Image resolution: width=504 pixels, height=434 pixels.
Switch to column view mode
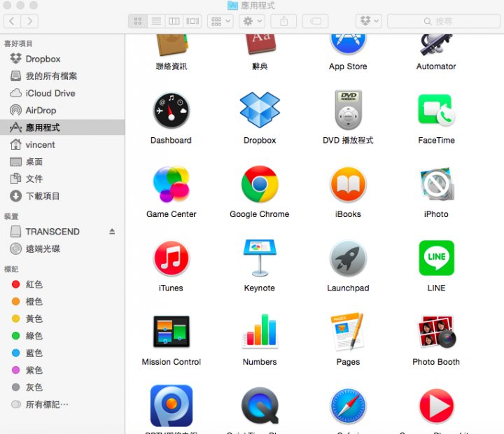[x=174, y=21]
